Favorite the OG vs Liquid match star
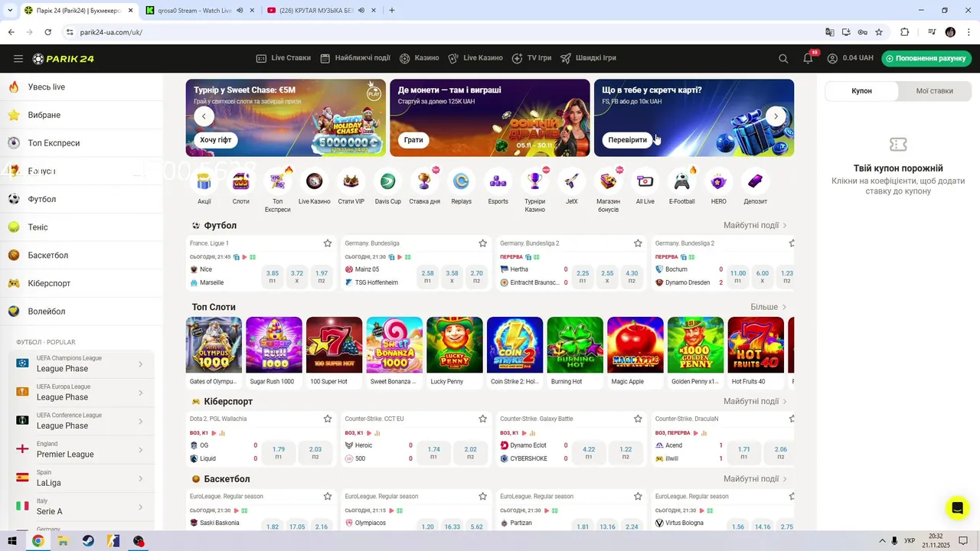The height and width of the screenshot is (551, 980). pyautogui.click(x=328, y=419)
